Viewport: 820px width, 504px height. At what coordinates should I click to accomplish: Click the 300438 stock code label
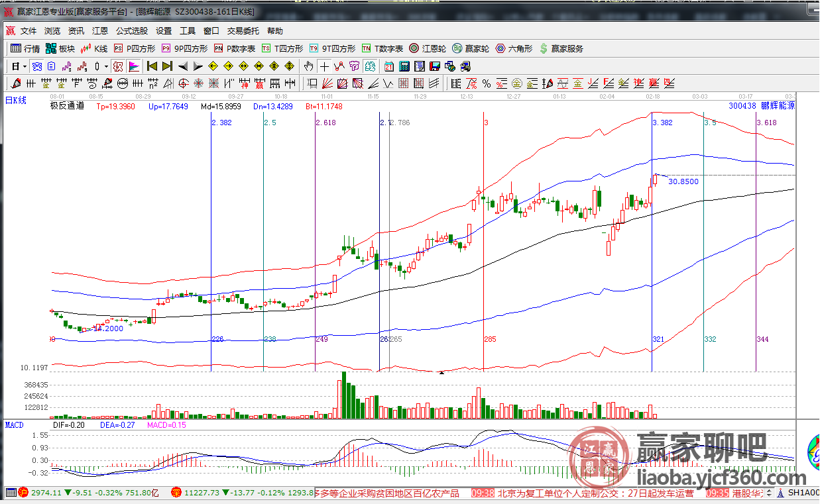pos(742,105)
